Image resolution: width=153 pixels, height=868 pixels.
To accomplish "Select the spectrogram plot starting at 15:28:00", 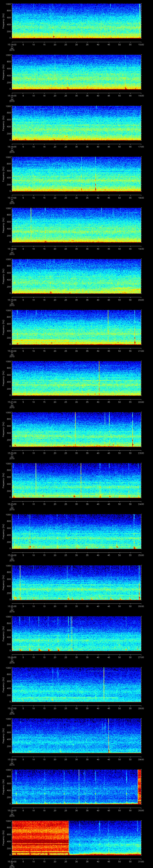I will 76,736.
